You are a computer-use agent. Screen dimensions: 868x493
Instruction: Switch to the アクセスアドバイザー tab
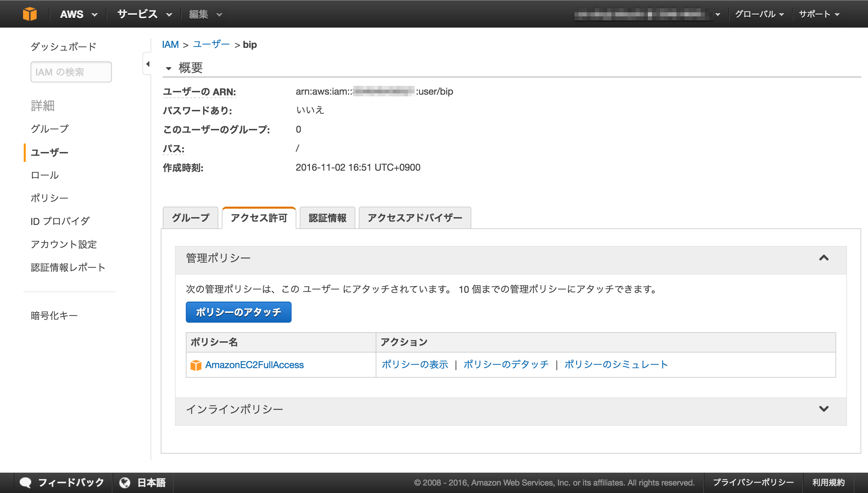[415, 218]
